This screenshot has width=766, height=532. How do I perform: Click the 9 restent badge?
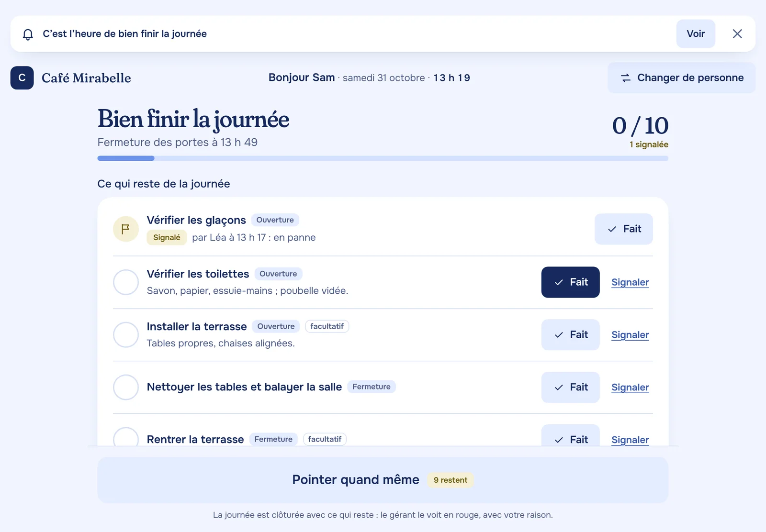pos(451,480)
